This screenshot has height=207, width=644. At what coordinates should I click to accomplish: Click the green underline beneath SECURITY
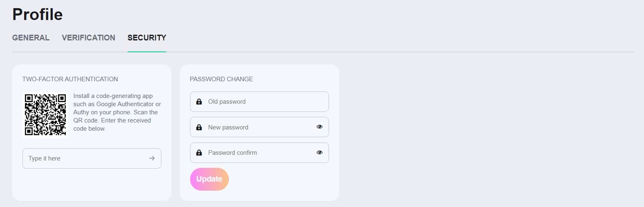(147, 52)
